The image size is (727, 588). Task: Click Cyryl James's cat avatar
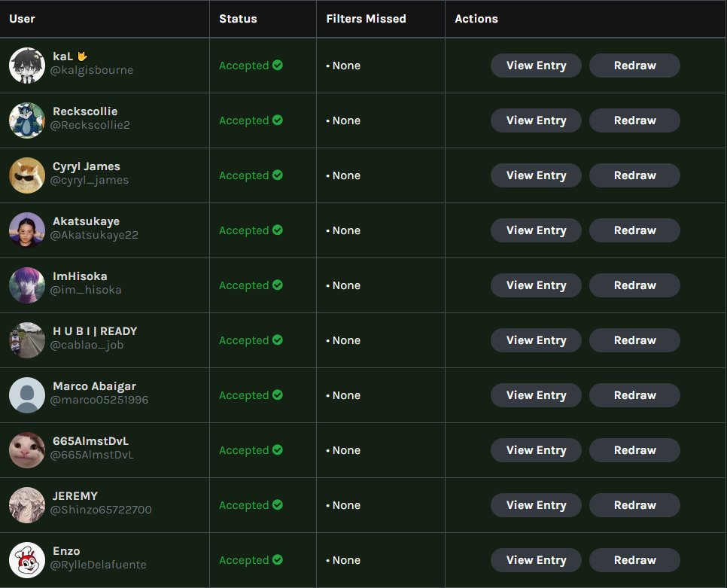coord(27,175)
